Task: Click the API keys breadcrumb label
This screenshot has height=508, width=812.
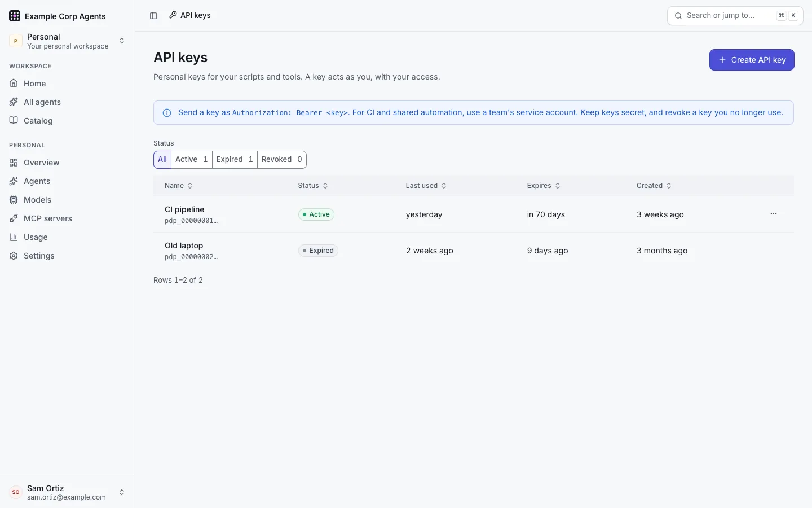Action: (195, 15)
